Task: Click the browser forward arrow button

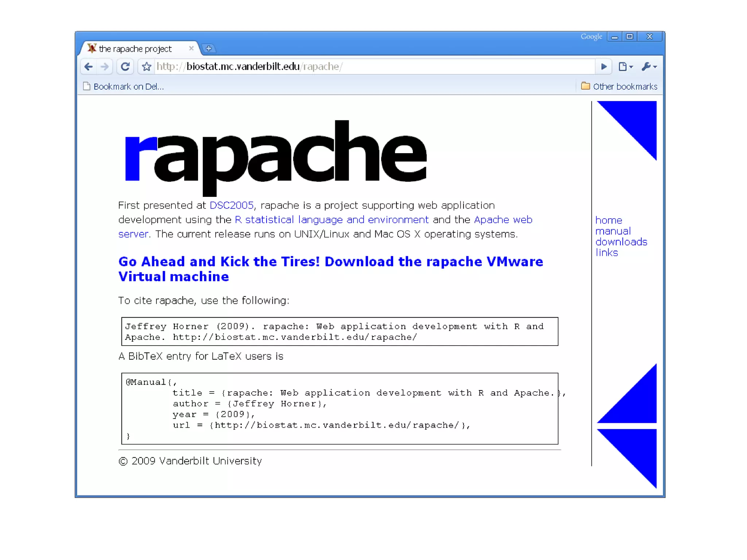Action: (x=105, y=67)
